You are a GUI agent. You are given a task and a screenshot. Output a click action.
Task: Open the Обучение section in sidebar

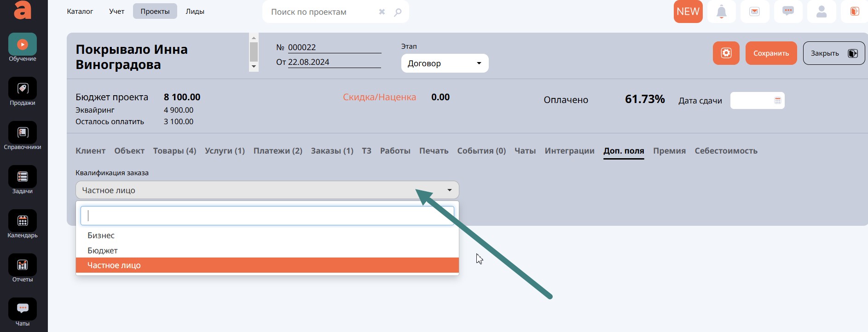(22, 45)
